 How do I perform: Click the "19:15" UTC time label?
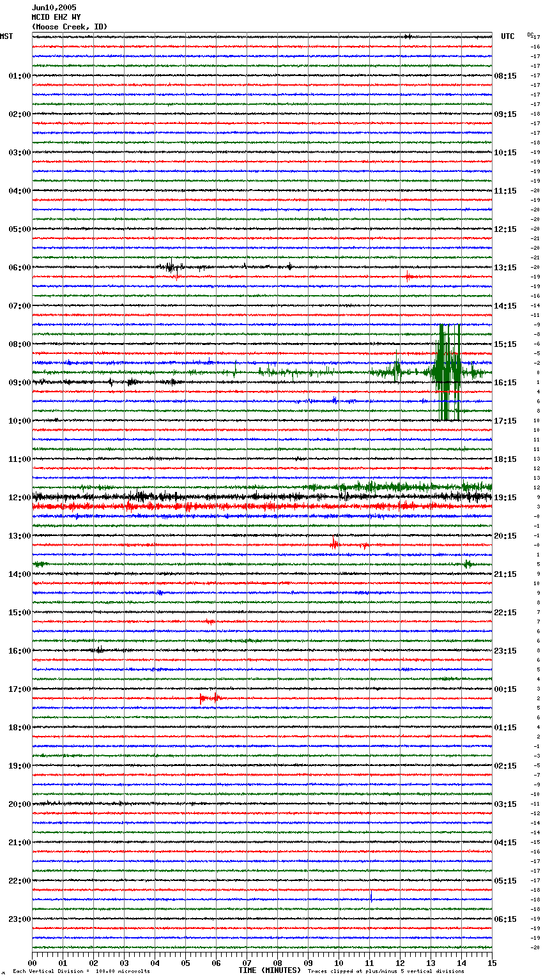(x=505, y=498)
